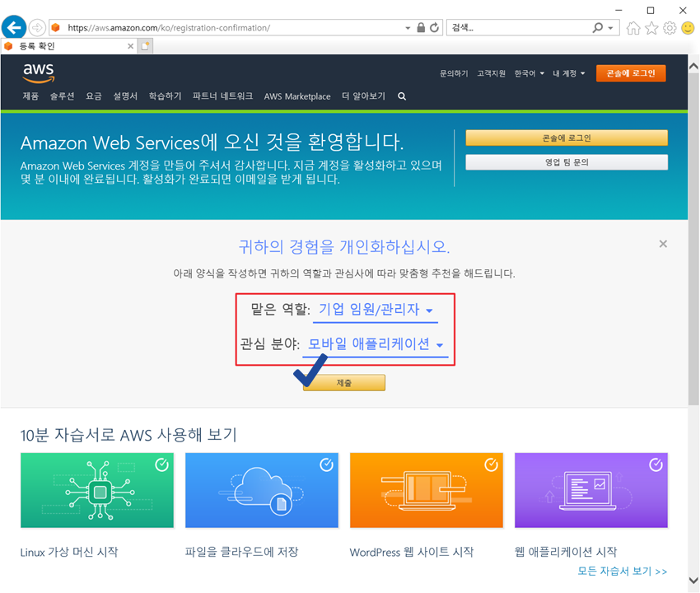Click the 웹 애플리케이션 시작 title

click(x=566, y=552)
